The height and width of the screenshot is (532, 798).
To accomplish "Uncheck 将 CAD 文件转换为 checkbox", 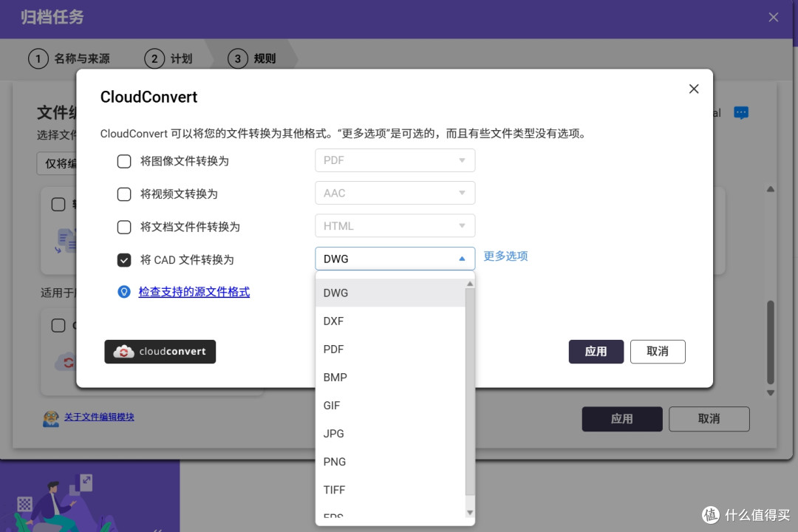I will click(x=123, y=259).
